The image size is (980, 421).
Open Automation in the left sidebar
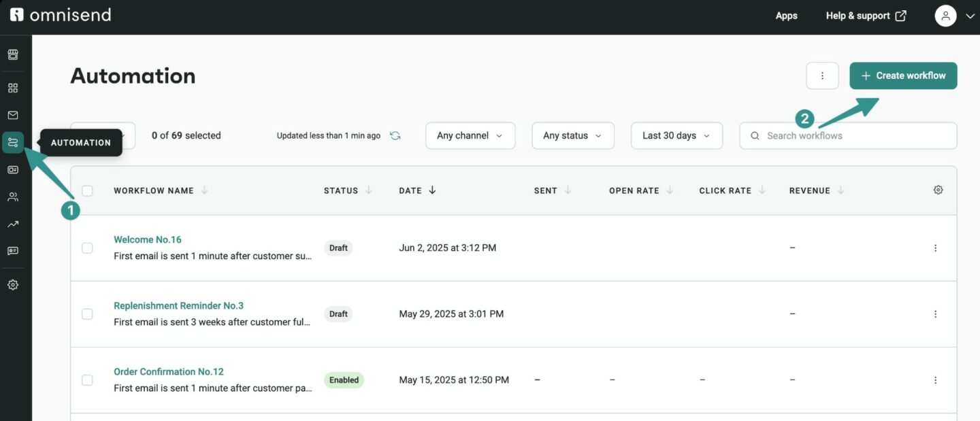[13, 142]
